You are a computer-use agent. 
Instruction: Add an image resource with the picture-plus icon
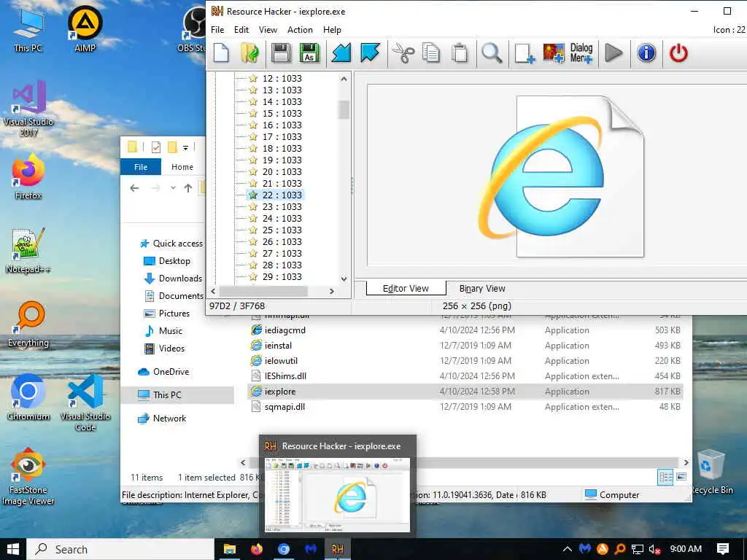[553, 52]
